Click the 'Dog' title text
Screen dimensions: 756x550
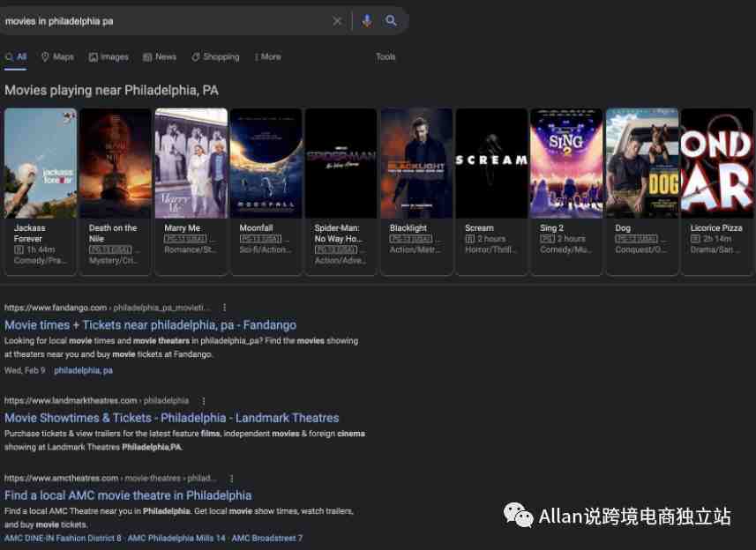click(x=623, y=227)
